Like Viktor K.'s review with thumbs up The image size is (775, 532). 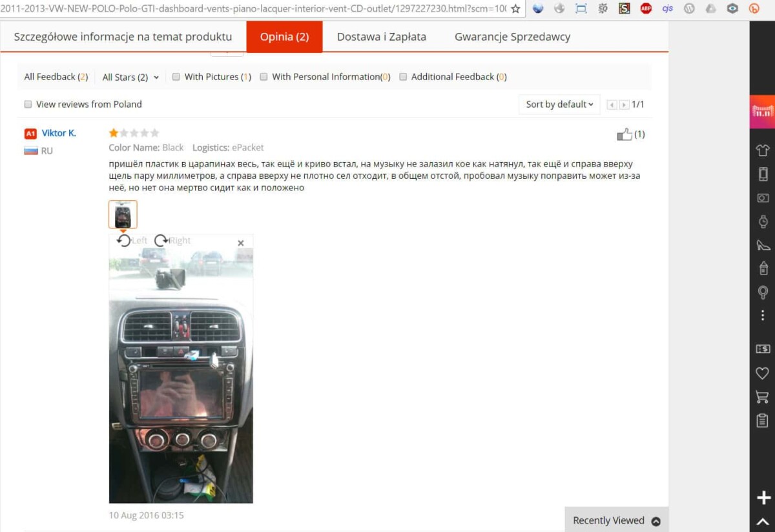pyautogui.click(x=625, y=134)
